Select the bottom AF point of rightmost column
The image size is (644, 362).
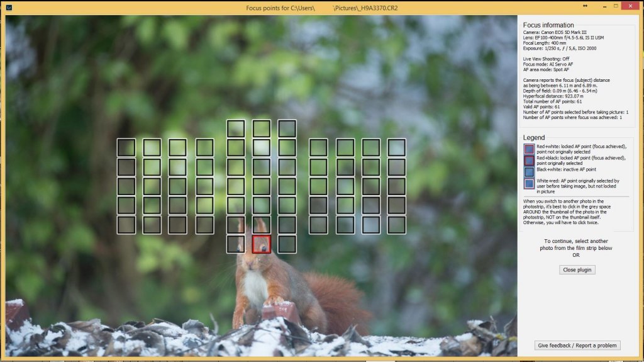[x=396, y=225]
